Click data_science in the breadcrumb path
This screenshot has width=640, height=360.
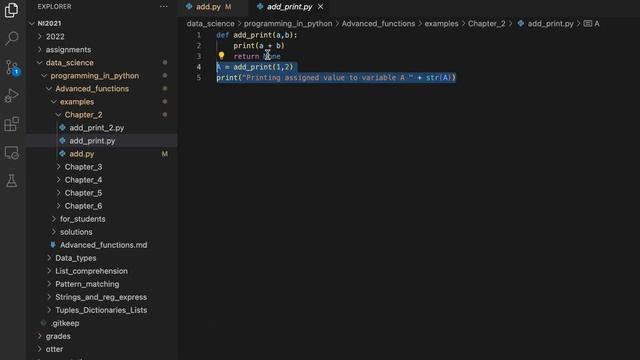(211, 24)
